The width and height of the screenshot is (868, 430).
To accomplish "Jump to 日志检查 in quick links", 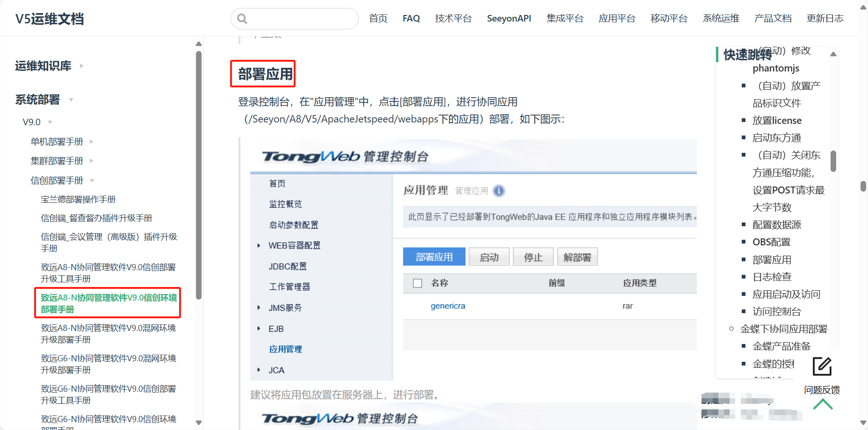I will pyautogui.click(x=772, y=277).
